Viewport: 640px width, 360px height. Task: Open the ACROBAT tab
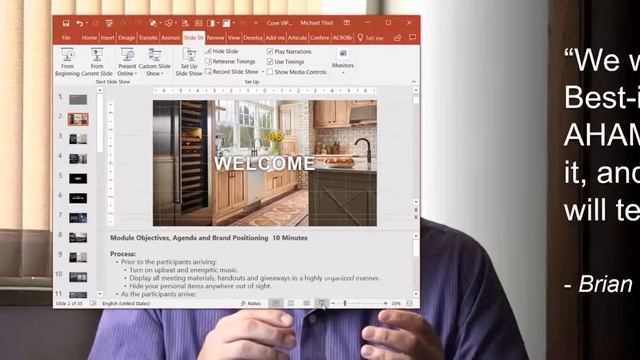pyautogui.click(x=342, y=38)
